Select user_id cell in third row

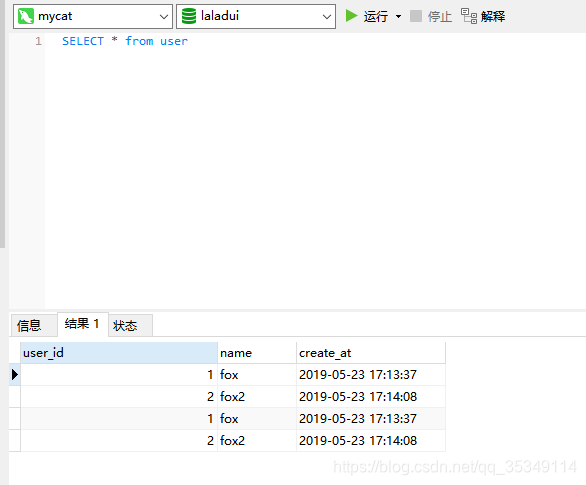point(119,419)
